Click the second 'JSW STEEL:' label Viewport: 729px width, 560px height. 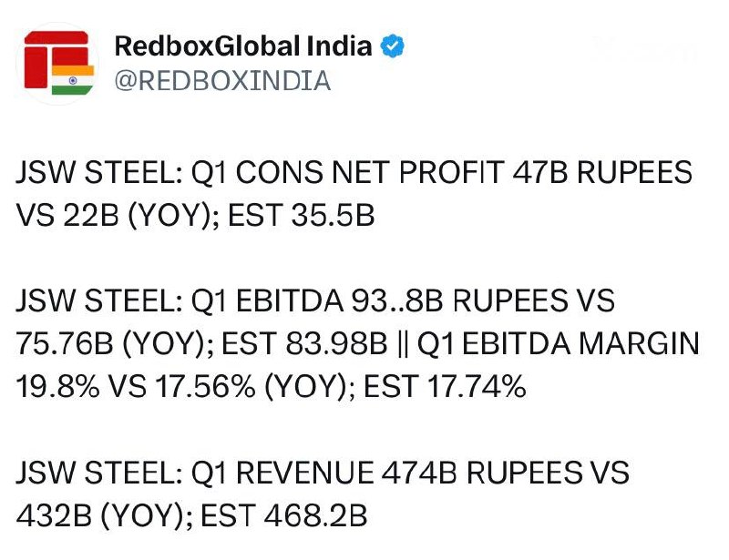click(x=99, y=300)
